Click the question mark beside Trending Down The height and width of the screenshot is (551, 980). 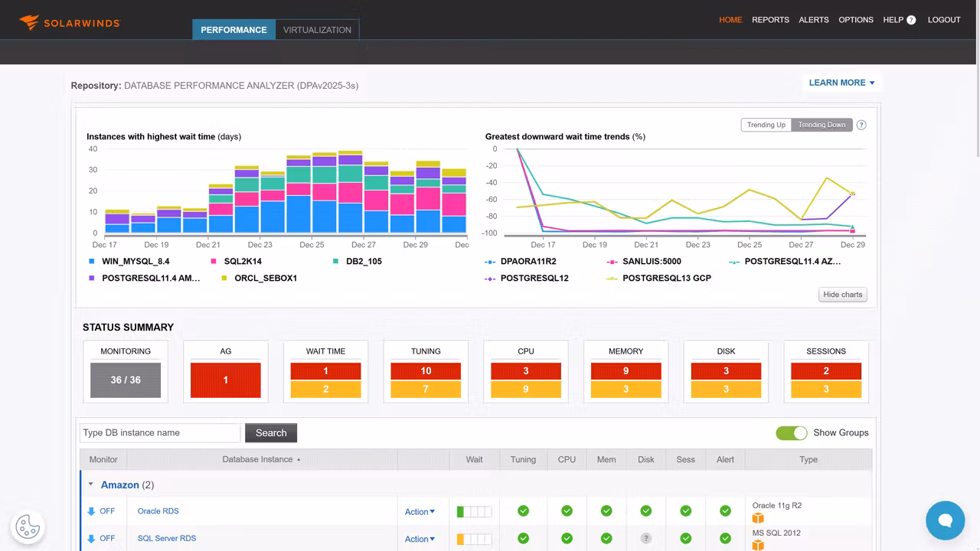pos(861,124)
